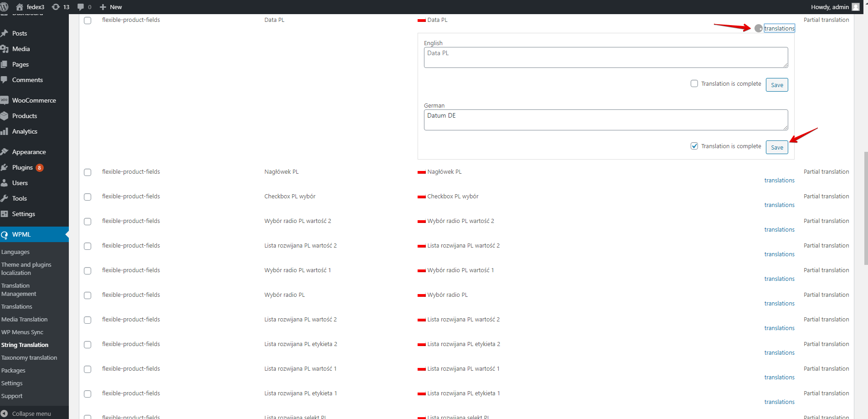Save the English translation
868x419 pixels.
(777, 85)
